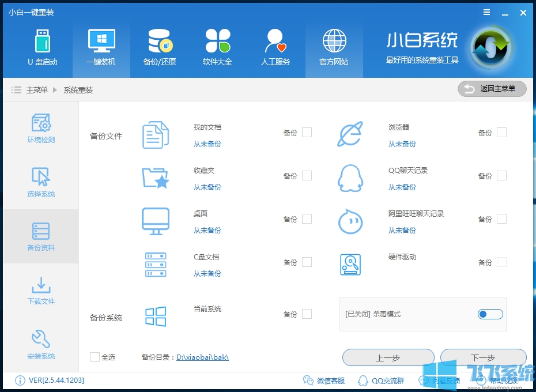The image size is (536, 392).
Task: Open the hamburger menu in the title bar
Action: tap(486, 12)
